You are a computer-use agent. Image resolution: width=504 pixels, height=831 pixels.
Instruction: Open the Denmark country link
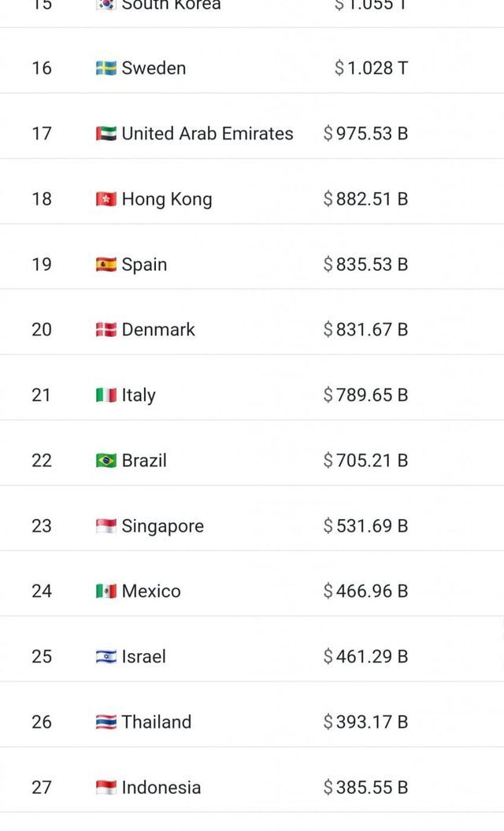point(158,330)
